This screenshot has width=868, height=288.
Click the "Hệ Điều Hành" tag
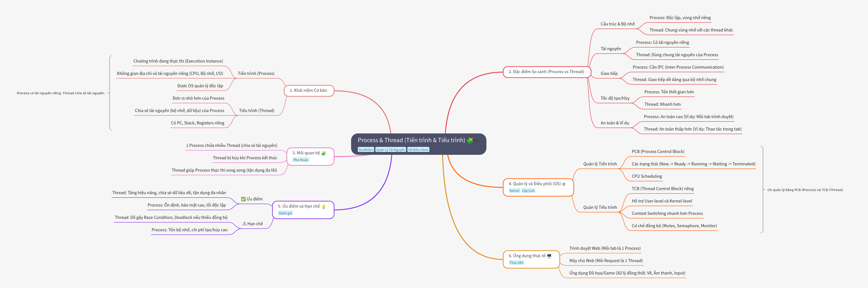click(418, 150)
